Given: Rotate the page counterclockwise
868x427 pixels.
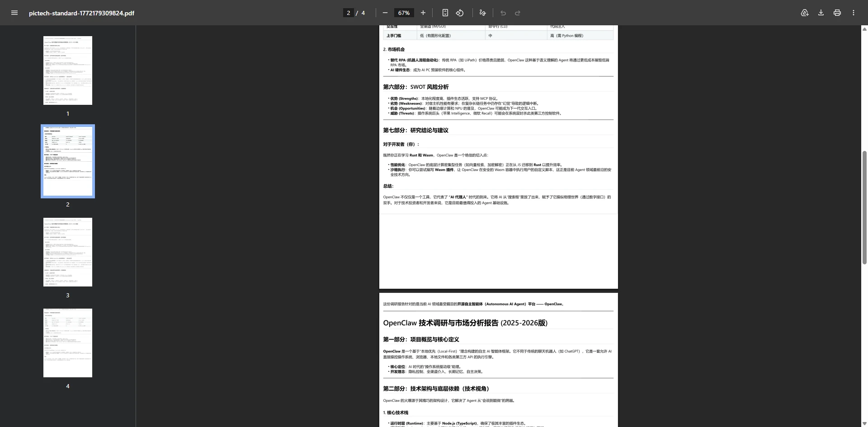Looking at the screenshot, I should 460,13.
